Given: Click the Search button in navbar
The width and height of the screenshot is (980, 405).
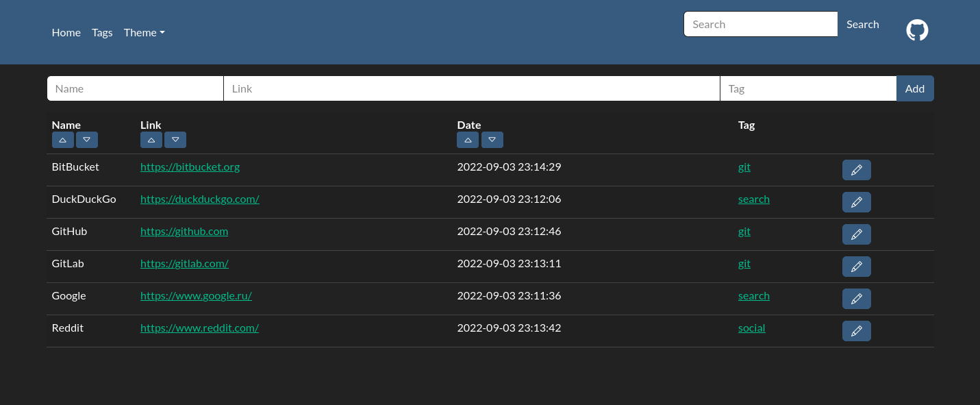Looking at the screenshot, I should (x=863, y=24).
